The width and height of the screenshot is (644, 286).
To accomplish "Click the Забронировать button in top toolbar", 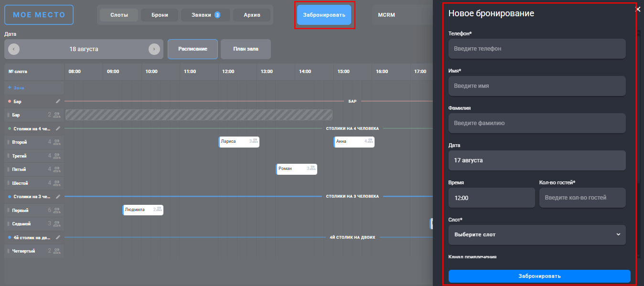I will [x=324, y=15].
